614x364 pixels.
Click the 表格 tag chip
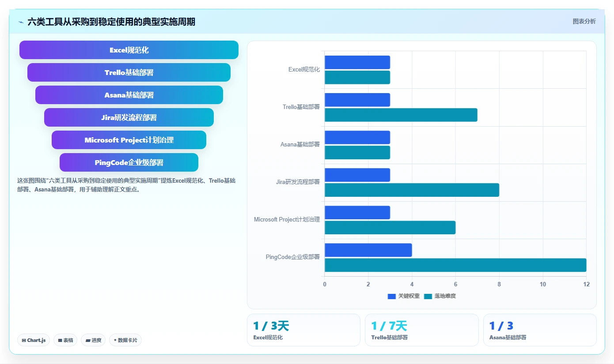coord(65,340)
